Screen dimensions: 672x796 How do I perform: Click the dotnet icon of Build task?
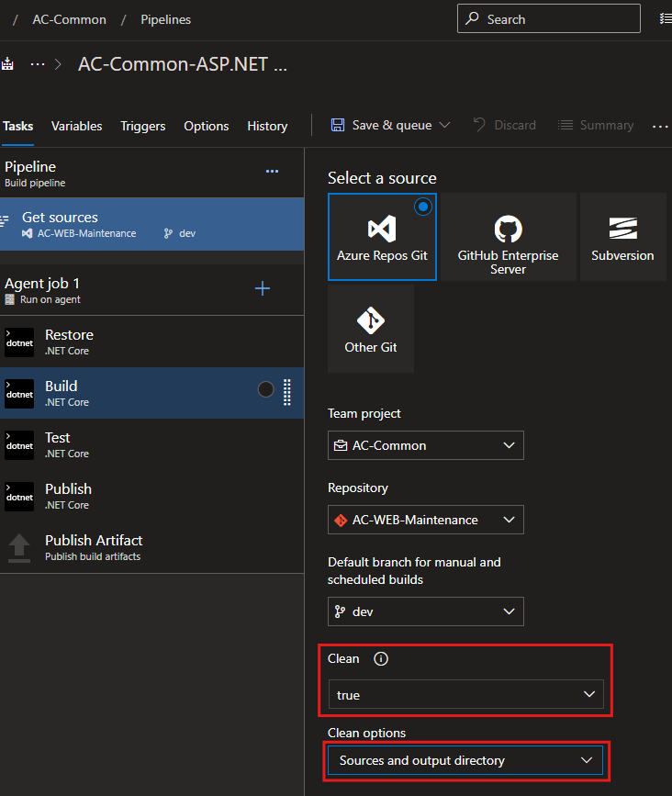[19, 394]
